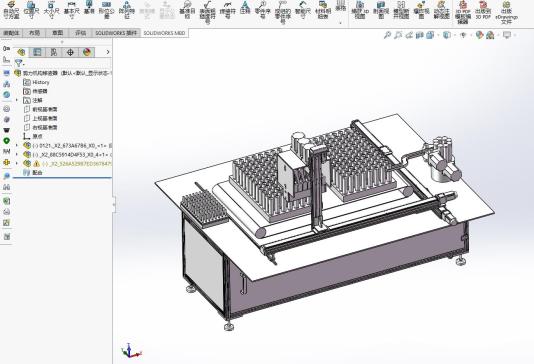
Task: Click the Publish to eDrawings file icon
Action: pos(506,13)
